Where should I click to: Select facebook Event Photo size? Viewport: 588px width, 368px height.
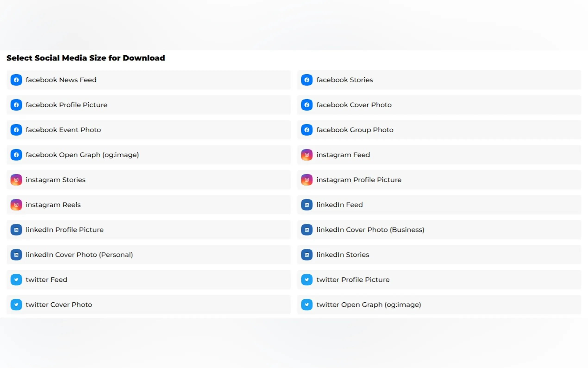point(63,130)
